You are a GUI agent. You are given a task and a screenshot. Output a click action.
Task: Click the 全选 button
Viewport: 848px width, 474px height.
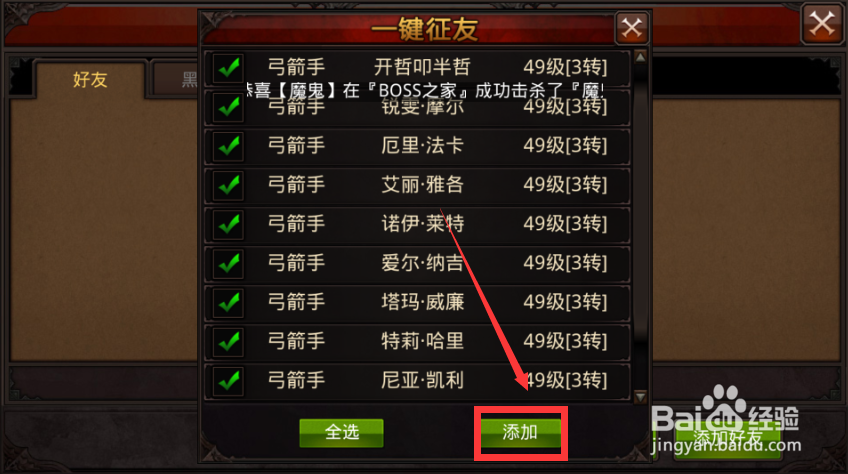point(342,433)
